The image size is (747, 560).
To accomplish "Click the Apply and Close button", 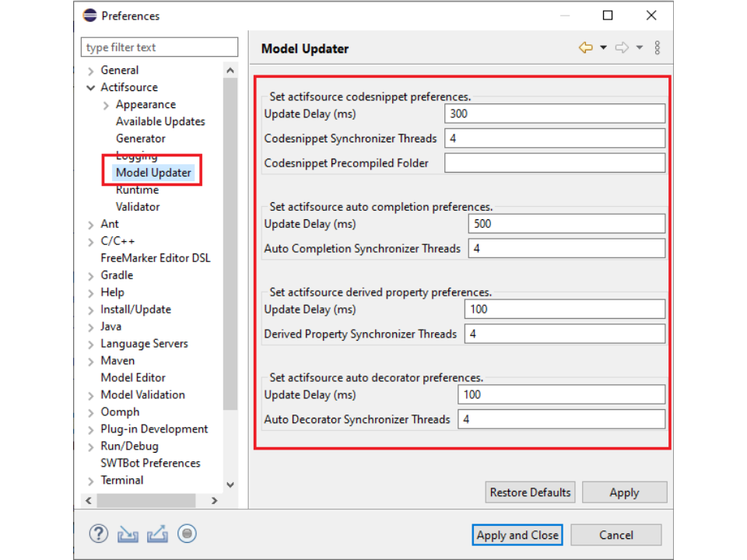I will tap(517, 535).
